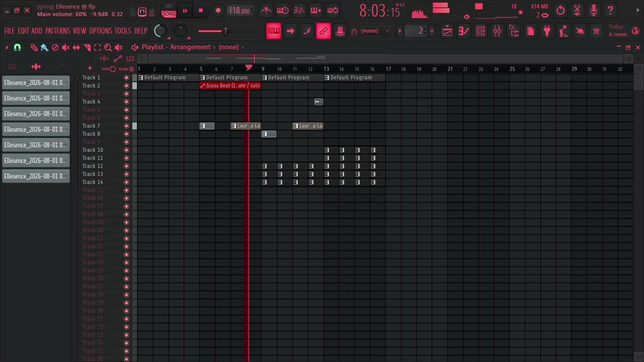Open the pattern menu arrow beside number 2
This screenshot has width=644, height=362.
pos(400,31)
